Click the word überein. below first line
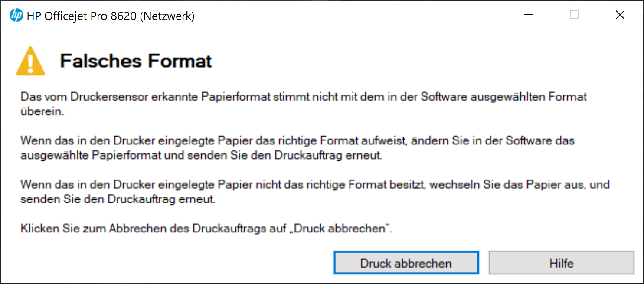Image resolution: width=644 pixels, height=284 pixels. click(42, 111)
